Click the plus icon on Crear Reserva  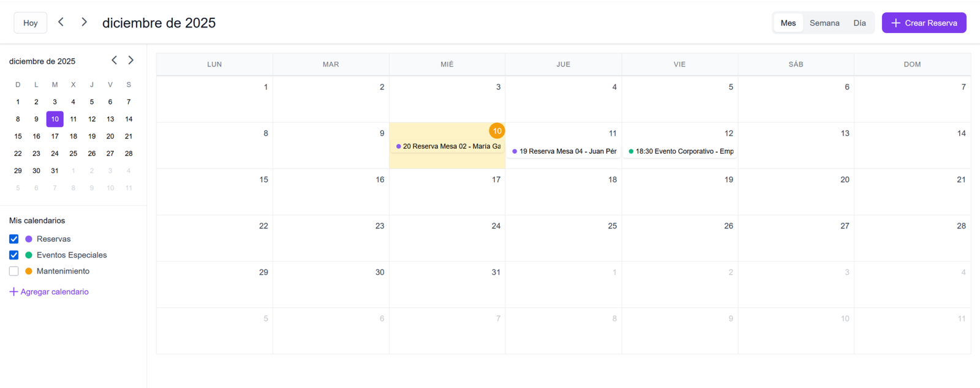(895, 23)
